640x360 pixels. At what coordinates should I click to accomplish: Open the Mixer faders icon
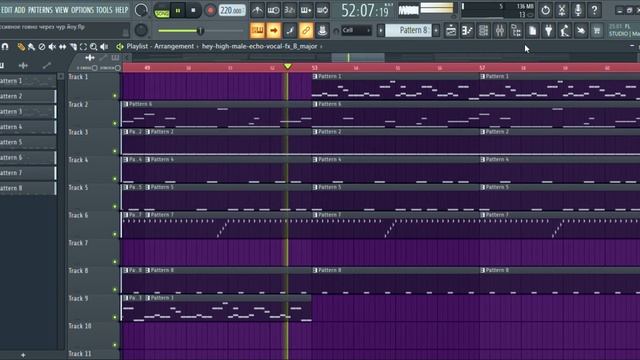coord(500,30)
